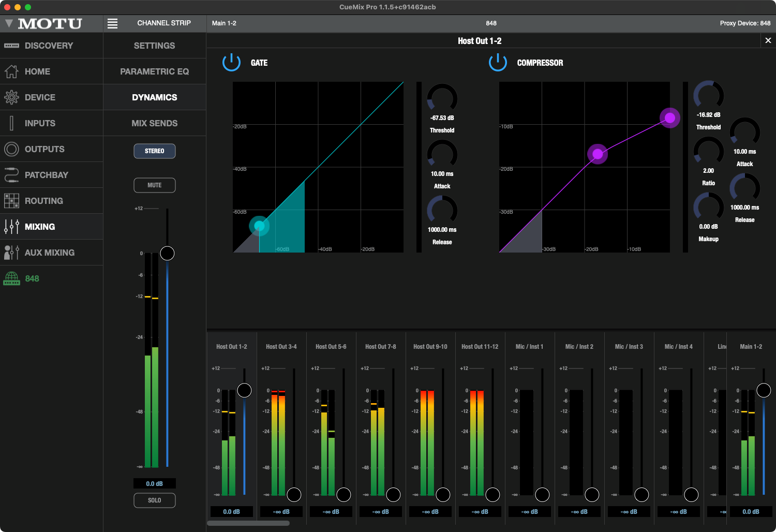The height and width of the screenshot is (532, 776).
Task: Click the MOTU logo dropdown triangle
Action: tap(9, 23)
